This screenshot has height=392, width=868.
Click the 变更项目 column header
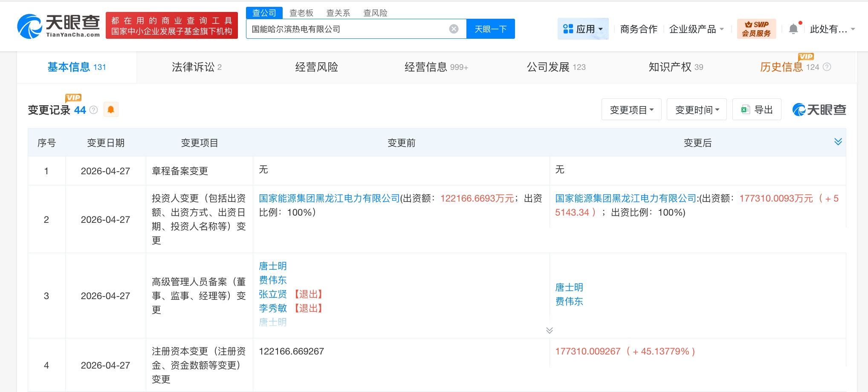[x=200, y=143]
